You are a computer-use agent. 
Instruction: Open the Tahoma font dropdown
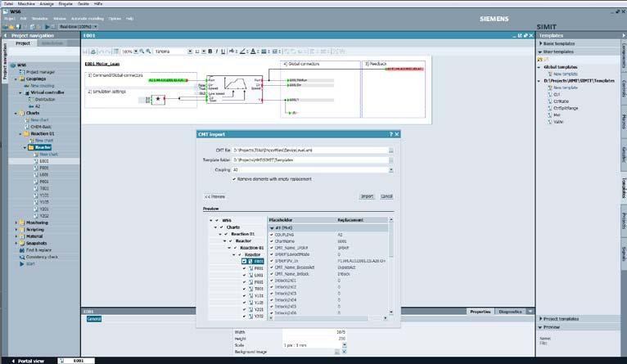click(190, 52)
